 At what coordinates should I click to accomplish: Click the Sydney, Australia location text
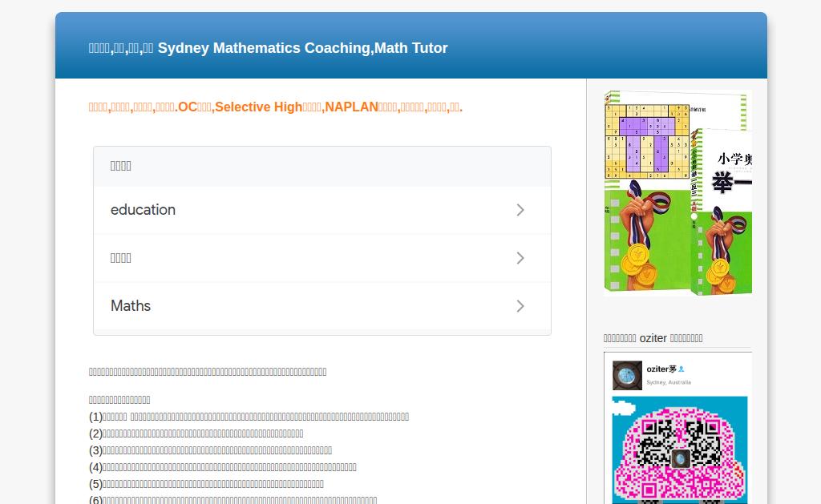click(669, 382)
